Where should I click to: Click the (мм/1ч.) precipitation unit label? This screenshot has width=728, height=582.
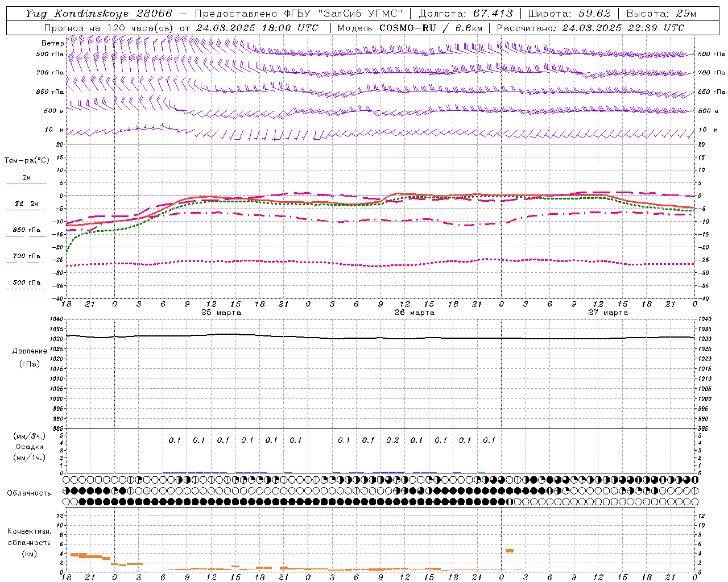(x=29, y=458)
